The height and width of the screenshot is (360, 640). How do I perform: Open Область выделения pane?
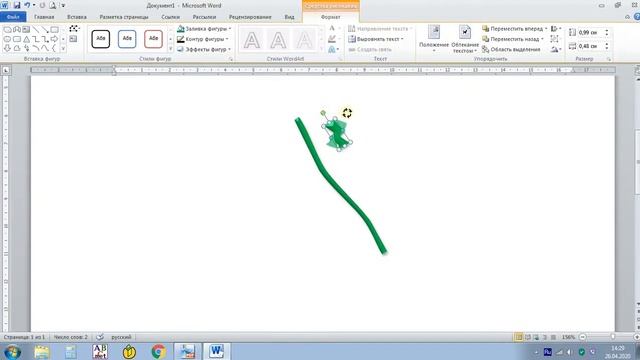(511, 49)
